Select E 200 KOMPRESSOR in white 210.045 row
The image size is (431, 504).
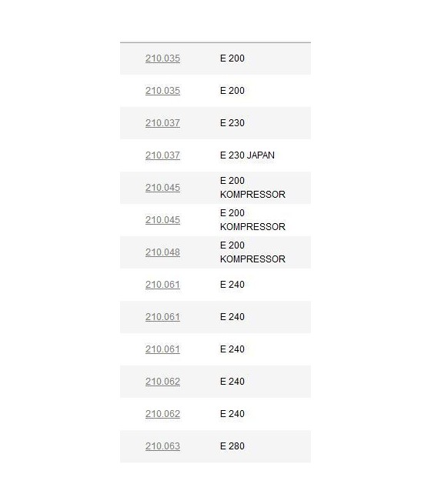(252, 220)
